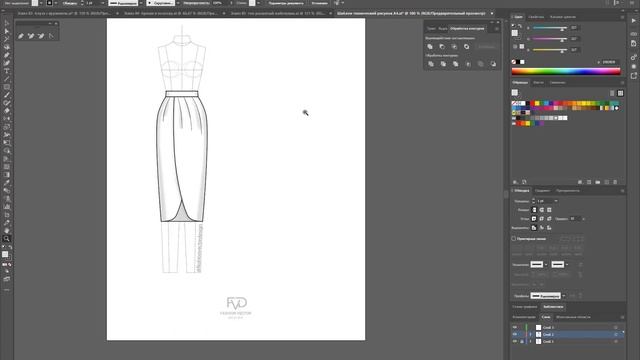640x360 pixels.
Task: Select the Hand tool
Action: pos(7,231)
